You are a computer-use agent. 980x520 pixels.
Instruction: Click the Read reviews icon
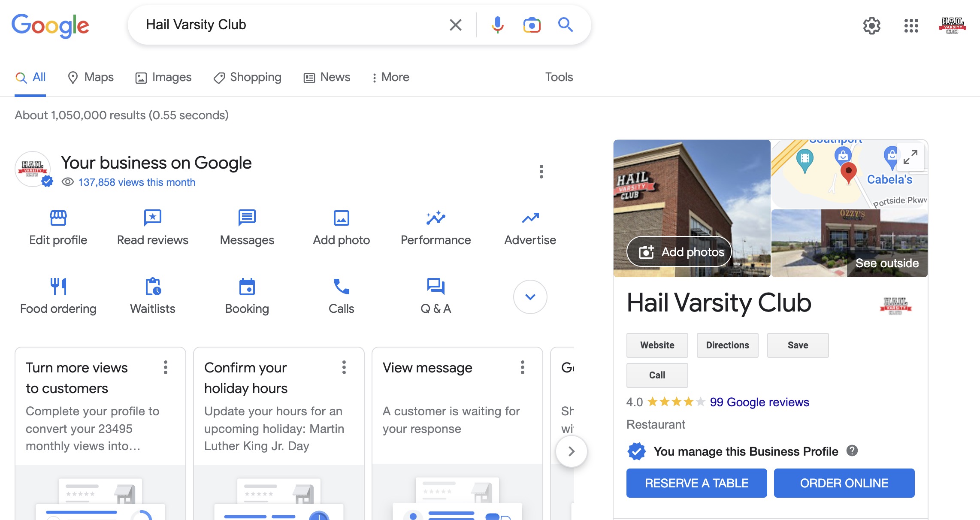pos(152,218)
